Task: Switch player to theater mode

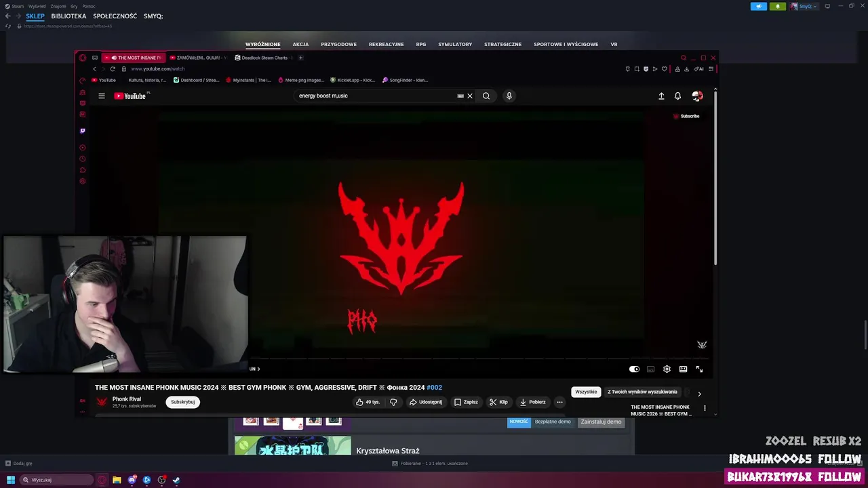Action: coord(683,369)
